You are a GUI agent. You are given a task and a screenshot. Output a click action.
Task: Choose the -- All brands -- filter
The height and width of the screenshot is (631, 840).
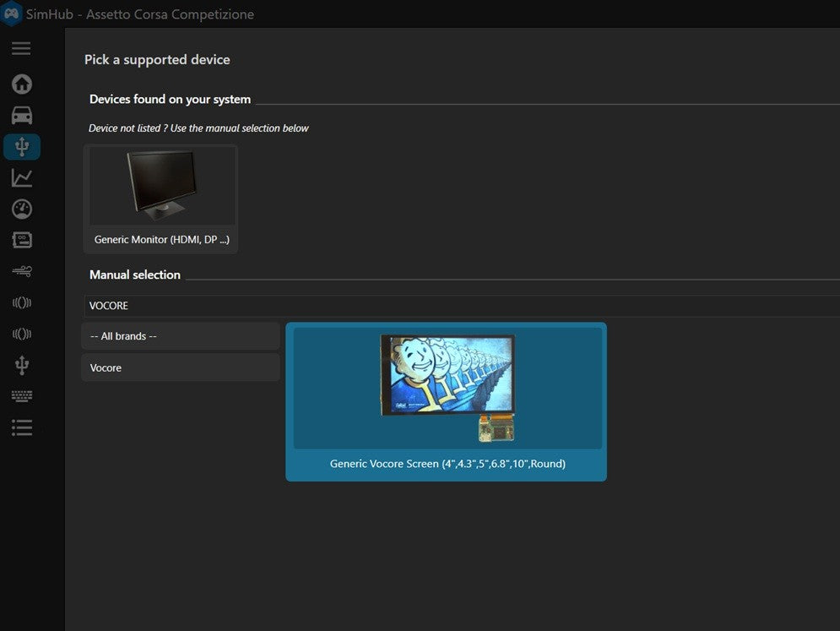pyautogui.click(x=181, y=336)
